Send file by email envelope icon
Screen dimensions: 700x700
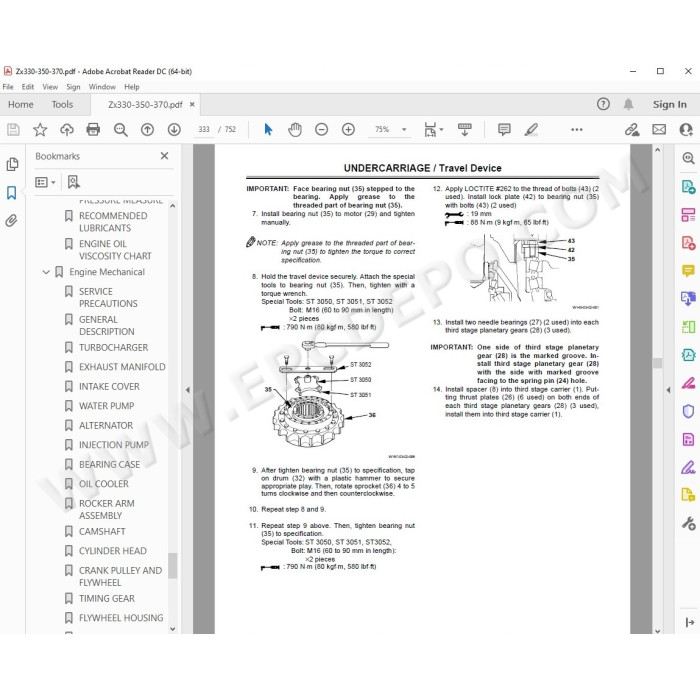click(x=659, y=129)
